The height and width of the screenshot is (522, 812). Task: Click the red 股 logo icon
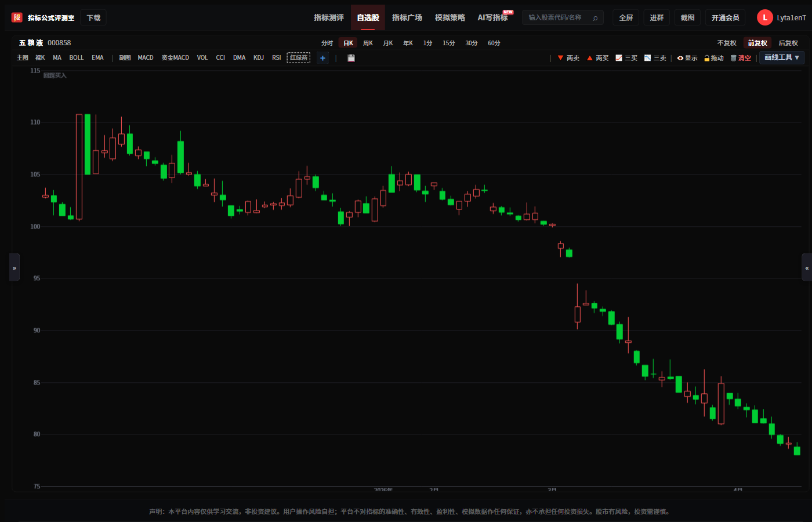coord(17,17)
